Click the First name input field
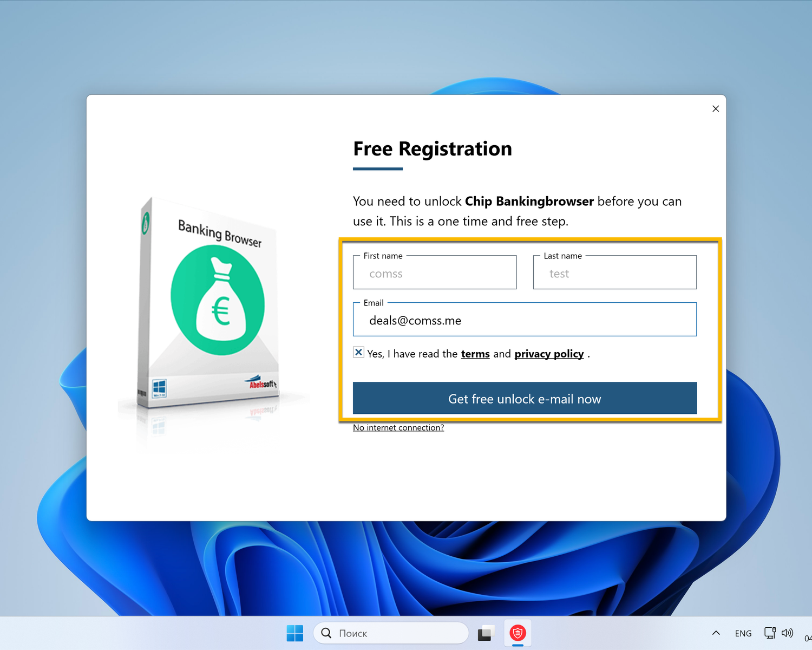812x650 pixels. (435, 272)
